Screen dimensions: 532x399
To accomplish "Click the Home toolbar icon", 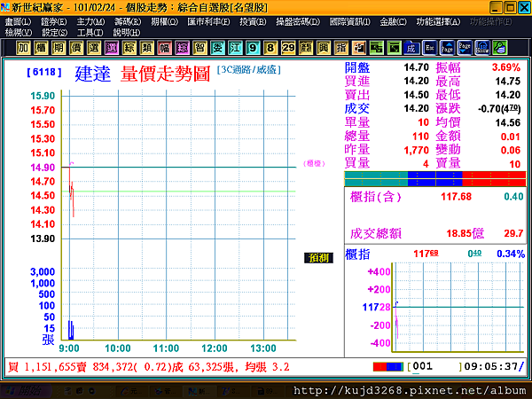I will pyautogui.click(x=482, y=48).
